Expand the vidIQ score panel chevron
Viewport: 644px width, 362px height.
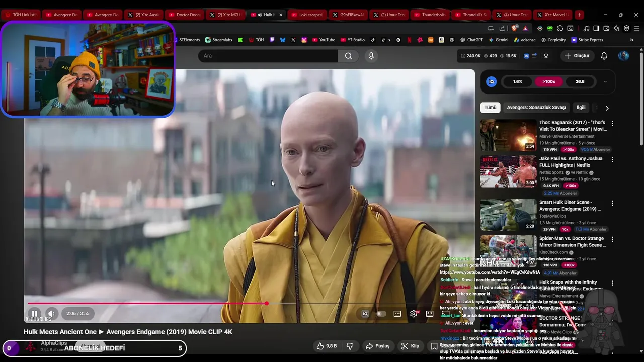click(605, 81)
